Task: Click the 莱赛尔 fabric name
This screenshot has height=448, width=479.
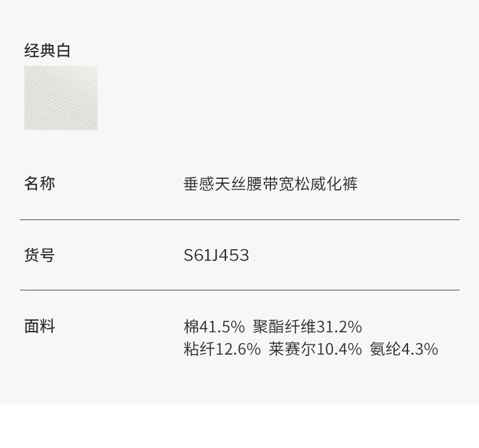Action: click(x=292, y=349)
